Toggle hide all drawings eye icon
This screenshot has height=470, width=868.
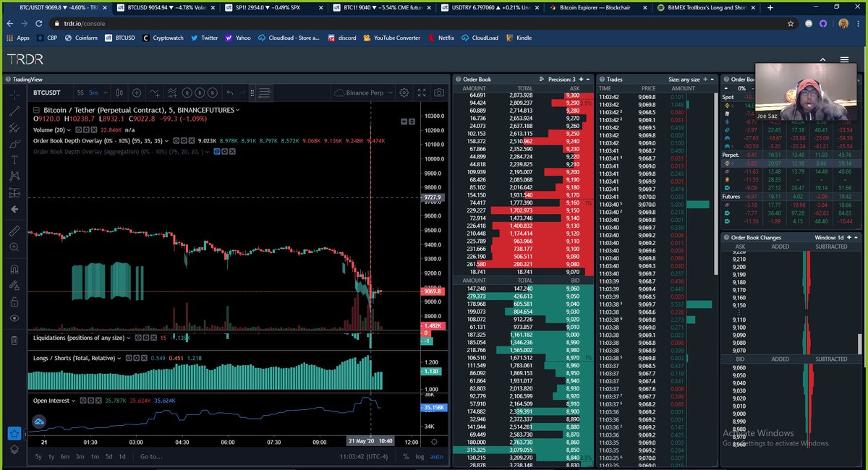[14, 318]
